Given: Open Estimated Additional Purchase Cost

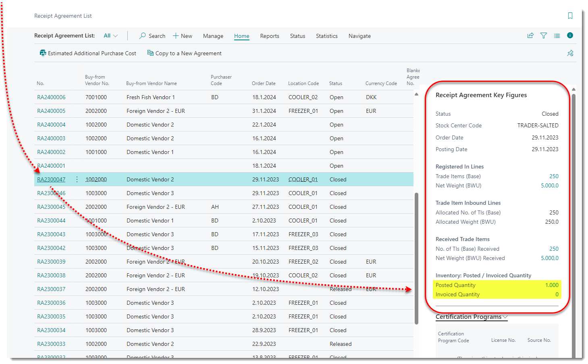Looking at the screenshot, I should point(88,53).
